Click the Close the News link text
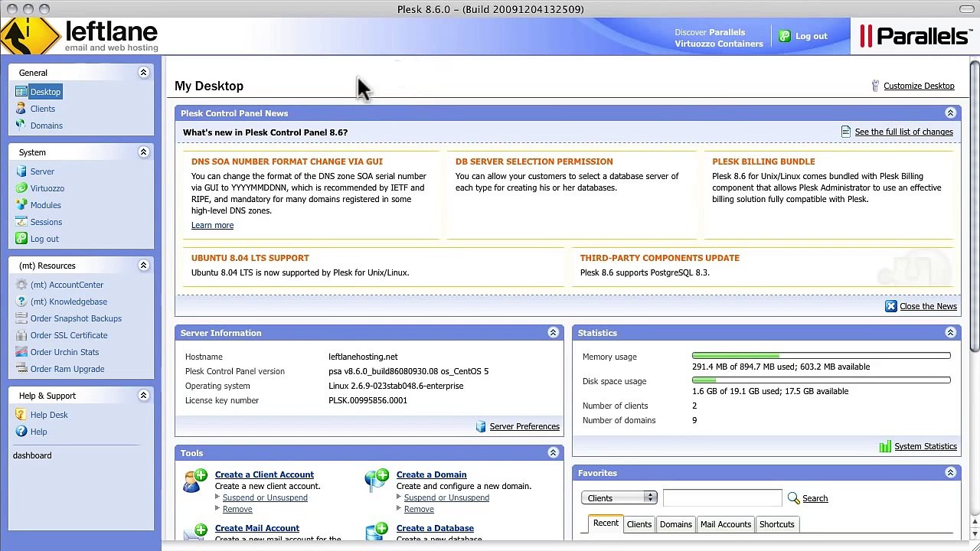 tap(928, 306)
